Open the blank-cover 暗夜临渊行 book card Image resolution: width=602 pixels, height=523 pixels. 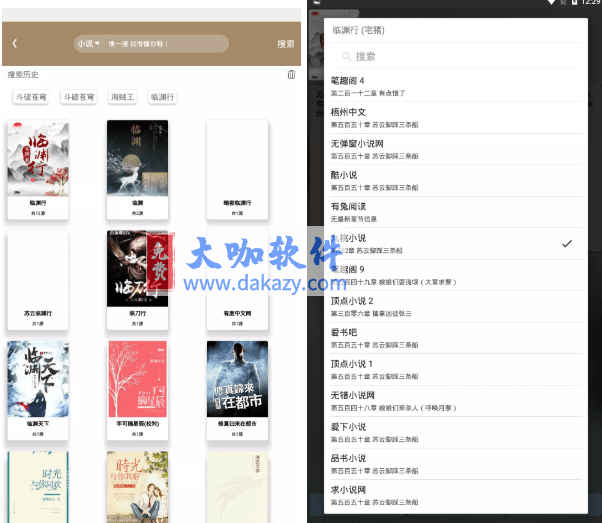coord(237,169)
